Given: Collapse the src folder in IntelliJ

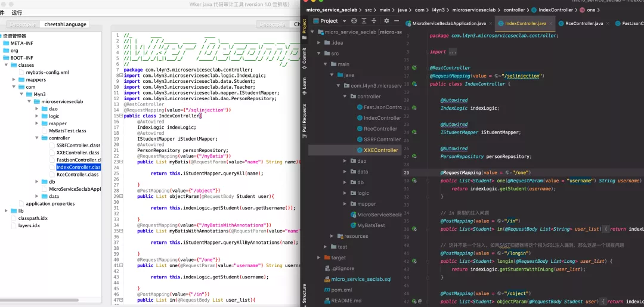Looking at the screenshot, I should (x=319, y=54).
